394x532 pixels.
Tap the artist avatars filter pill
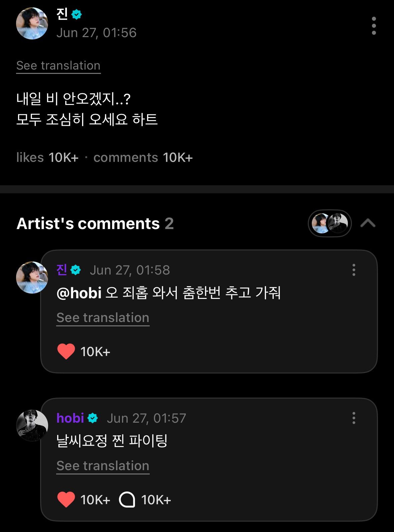point(330,223)
